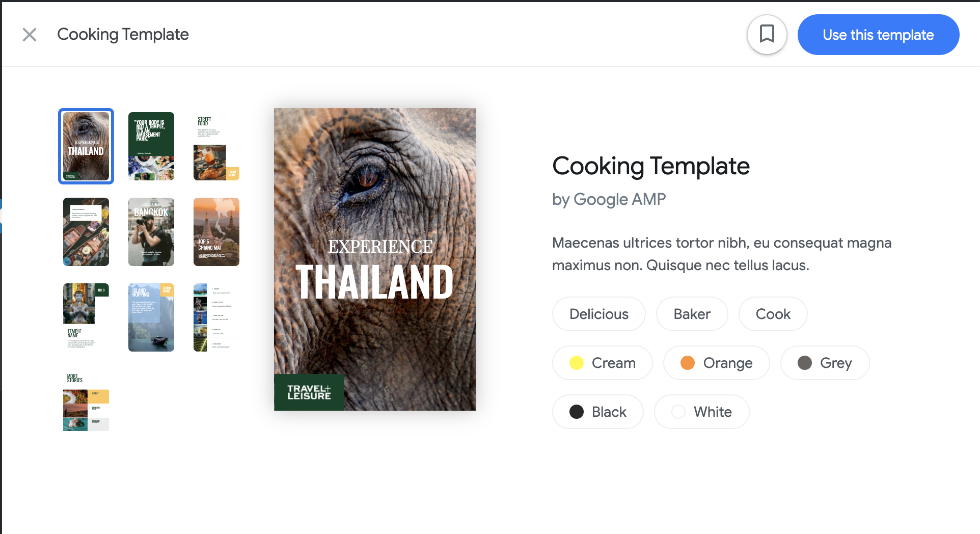The image size is (980, 534).
Task: Filter by the Cream color
Action: coord(602,363)
